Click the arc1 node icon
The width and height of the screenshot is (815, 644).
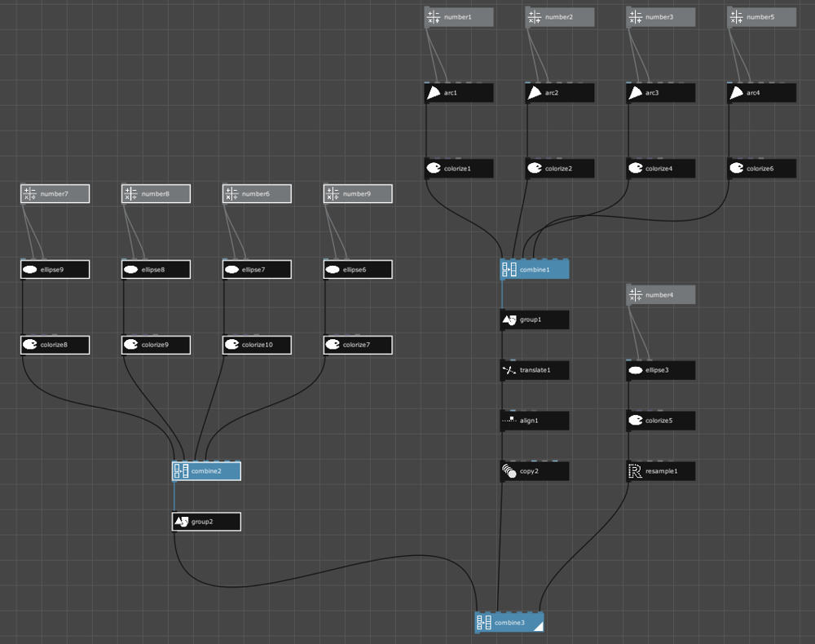coord(434,92)
